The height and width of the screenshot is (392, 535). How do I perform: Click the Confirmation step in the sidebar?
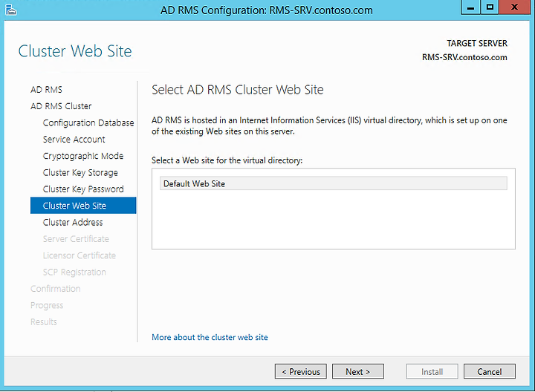pyautogui.click(x=55, y=289)
